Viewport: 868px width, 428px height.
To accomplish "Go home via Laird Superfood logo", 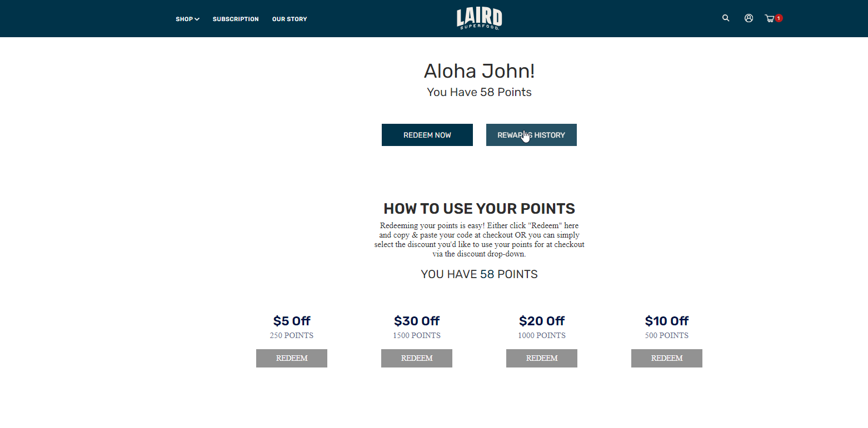I will 480,18.
